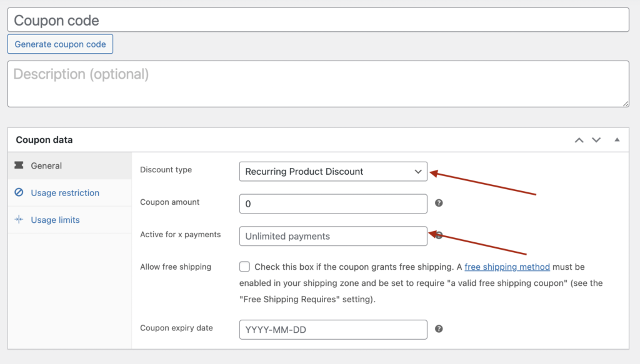Click the Usage limits icon
Image resolution: width=640 pixels, height=364 pixels.
(x=19, y=219)
